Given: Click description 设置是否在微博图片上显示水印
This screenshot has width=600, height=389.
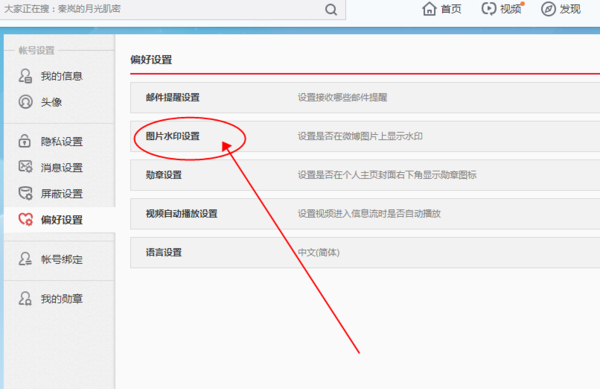Looking at the screenshot, I should coord(360,136).
